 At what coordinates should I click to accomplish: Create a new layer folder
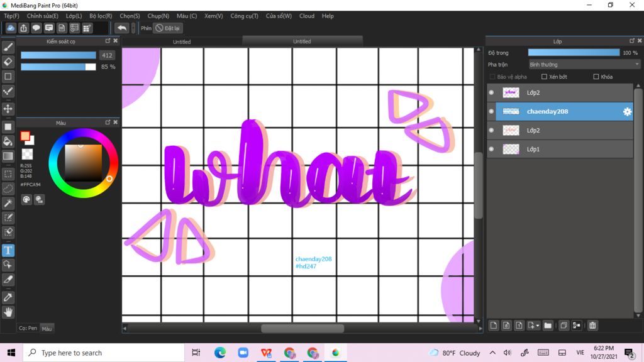[x=548, y=326]
